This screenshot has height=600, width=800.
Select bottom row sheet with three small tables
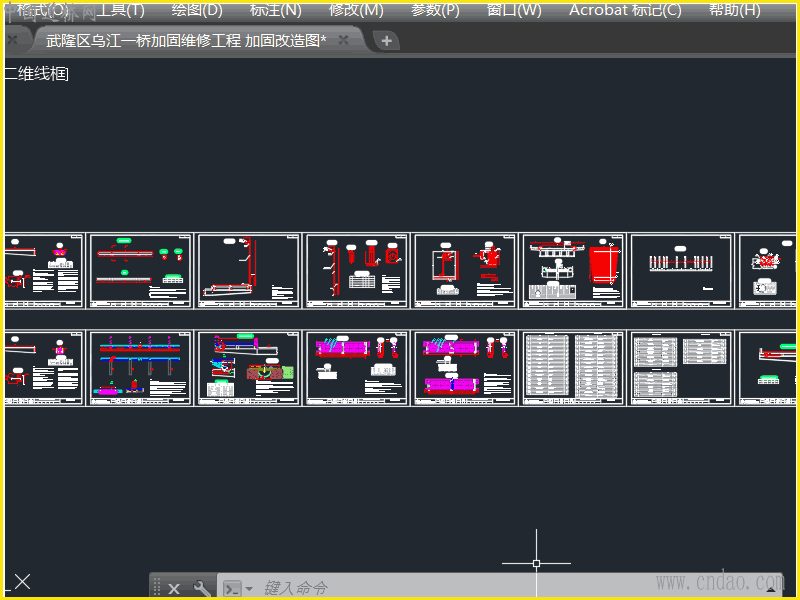(x=681, y=368)
